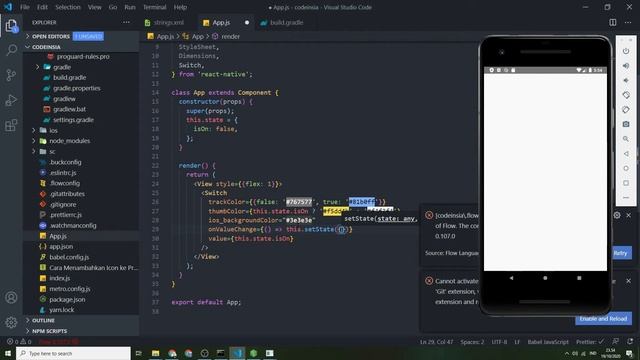
Task: Click the #81b0ff color value
Action: click(362, 202)
